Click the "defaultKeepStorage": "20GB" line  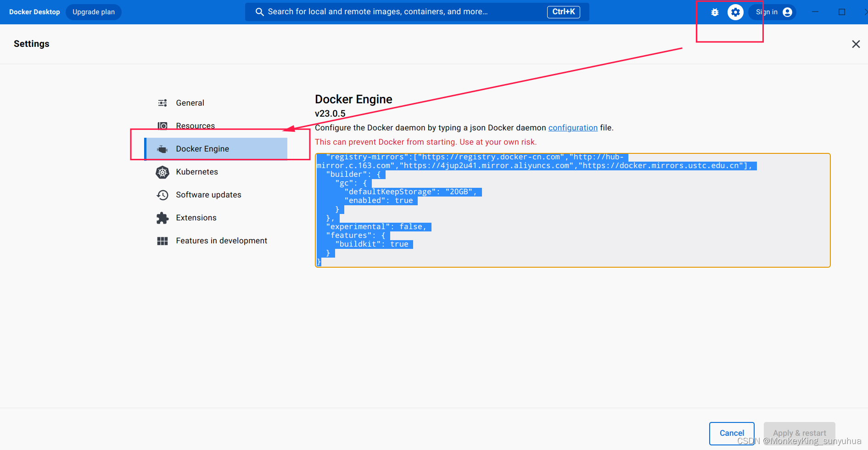[410, 192]
